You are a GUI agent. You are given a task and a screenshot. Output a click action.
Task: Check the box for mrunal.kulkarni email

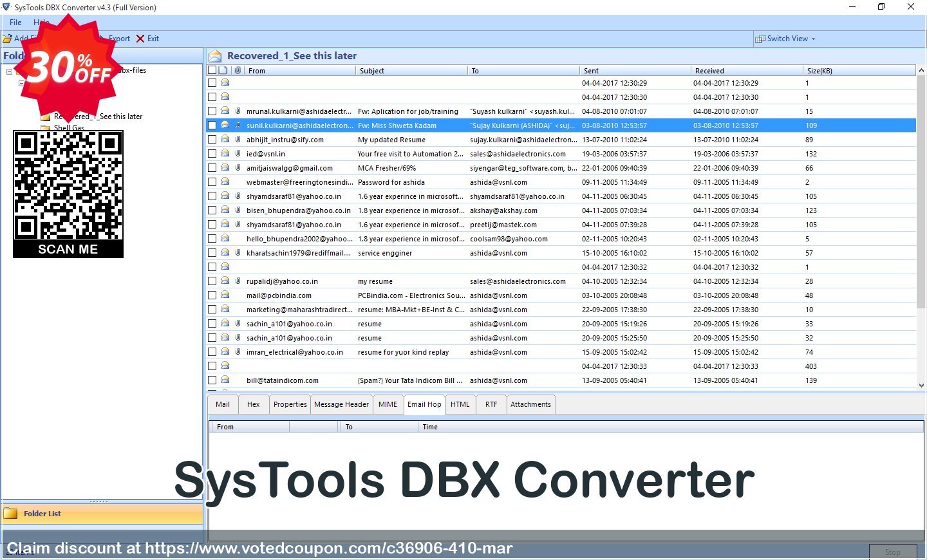click(x=212, y=111)
